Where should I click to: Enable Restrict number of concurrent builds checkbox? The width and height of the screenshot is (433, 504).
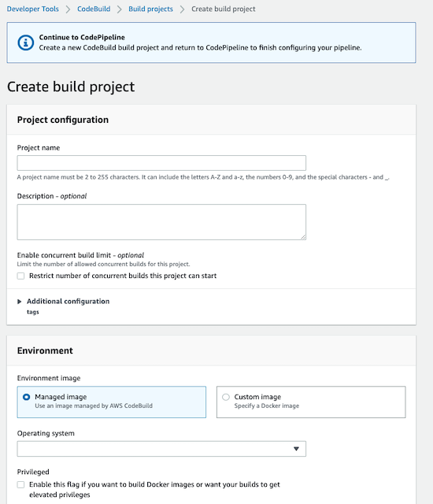click(21, 276)
